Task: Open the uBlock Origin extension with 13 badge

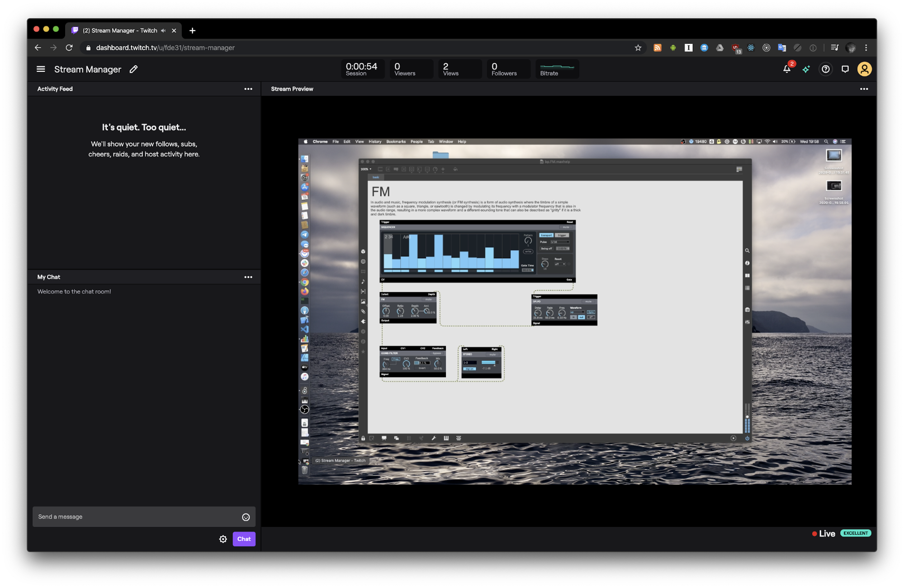Action: point(736,48)
